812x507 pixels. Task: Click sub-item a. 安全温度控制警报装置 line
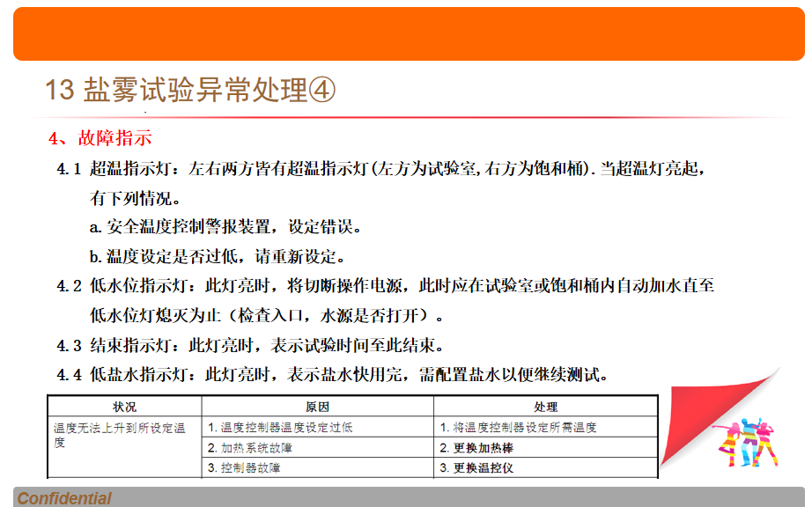(x=225, y=227)
